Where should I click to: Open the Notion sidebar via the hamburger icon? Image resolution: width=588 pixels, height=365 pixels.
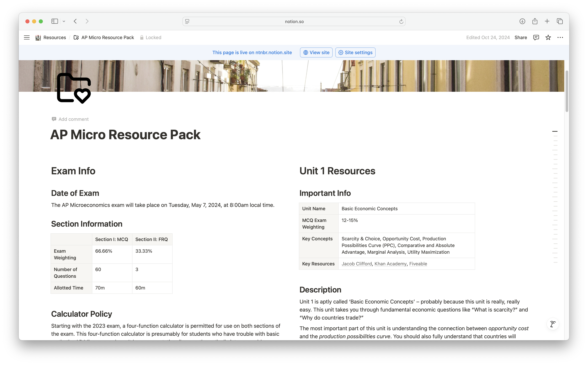pyautogui.click(x=27, y=37)
